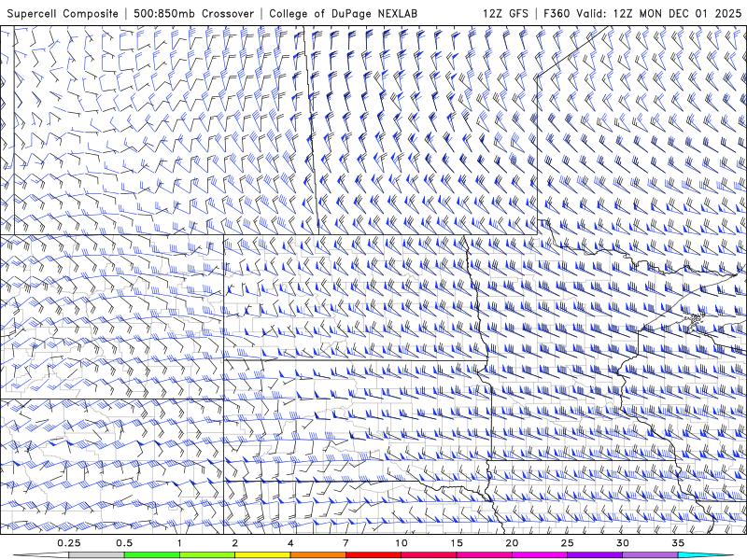Click the yellow-green 1–2 color bar segment
747x560 pixels.
coord(207,555)
